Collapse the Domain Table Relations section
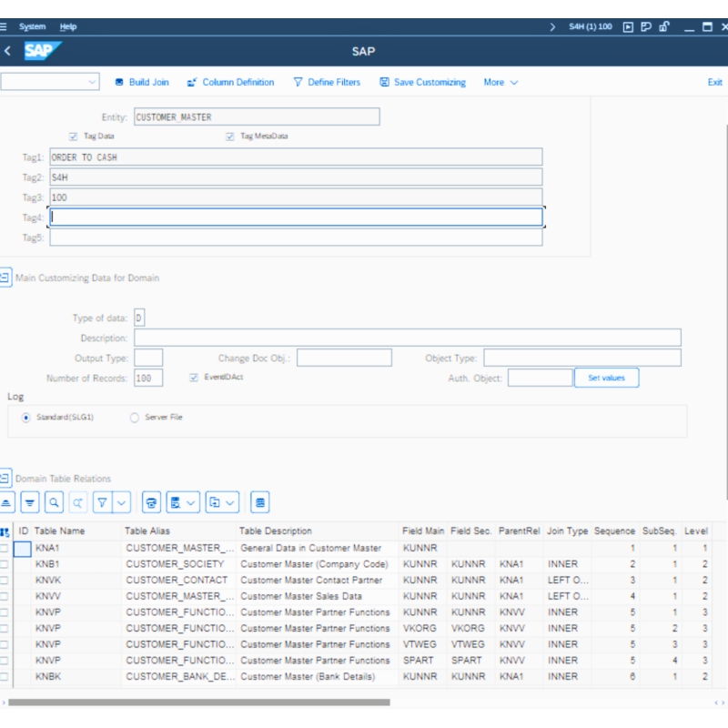Viewport: 728px width, 728px height. coord(5,479)
